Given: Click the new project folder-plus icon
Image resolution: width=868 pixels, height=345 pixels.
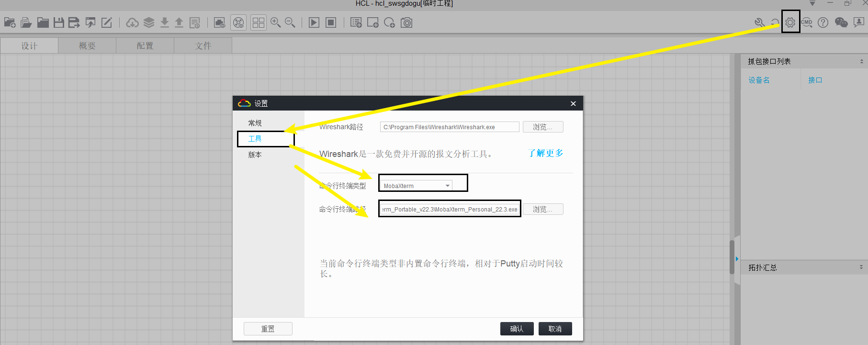Looking at the screenshot, I should pos(10,22).
